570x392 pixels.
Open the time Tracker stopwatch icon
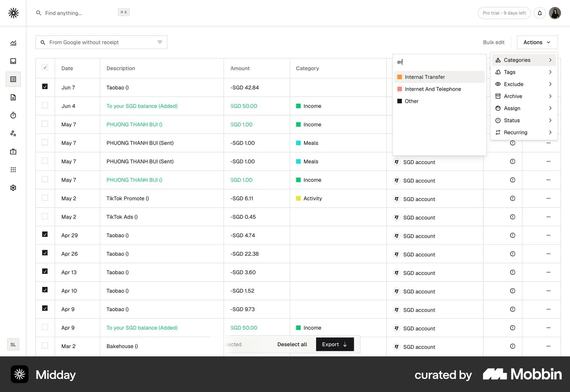coord(13,116)
